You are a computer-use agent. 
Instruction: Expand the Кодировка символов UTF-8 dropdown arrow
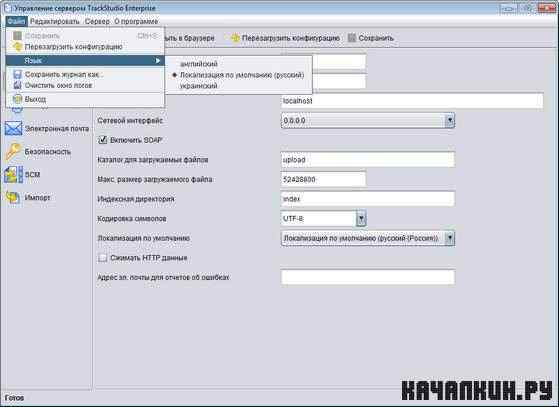(x=361, y=218)
